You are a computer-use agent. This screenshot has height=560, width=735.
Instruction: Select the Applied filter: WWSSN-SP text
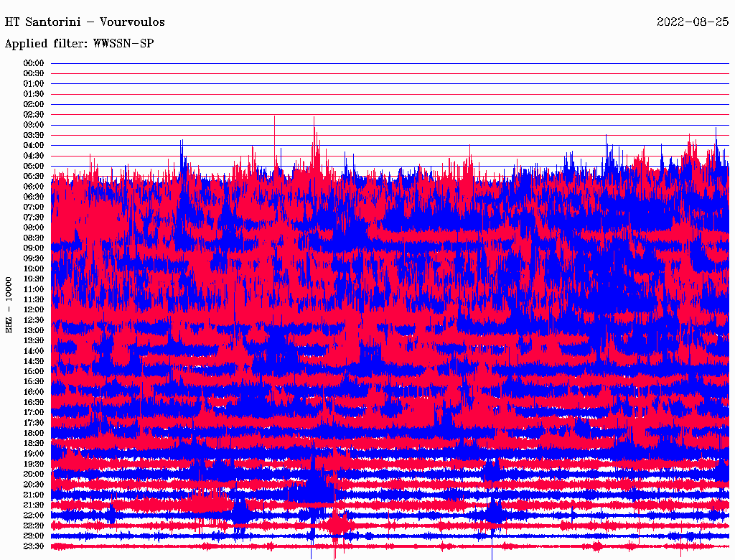click(79, 44)
